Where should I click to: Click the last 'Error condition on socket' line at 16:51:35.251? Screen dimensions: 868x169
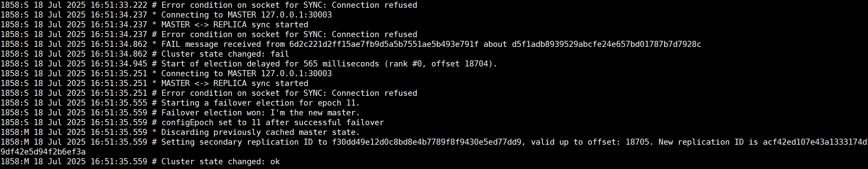[209, 93]
